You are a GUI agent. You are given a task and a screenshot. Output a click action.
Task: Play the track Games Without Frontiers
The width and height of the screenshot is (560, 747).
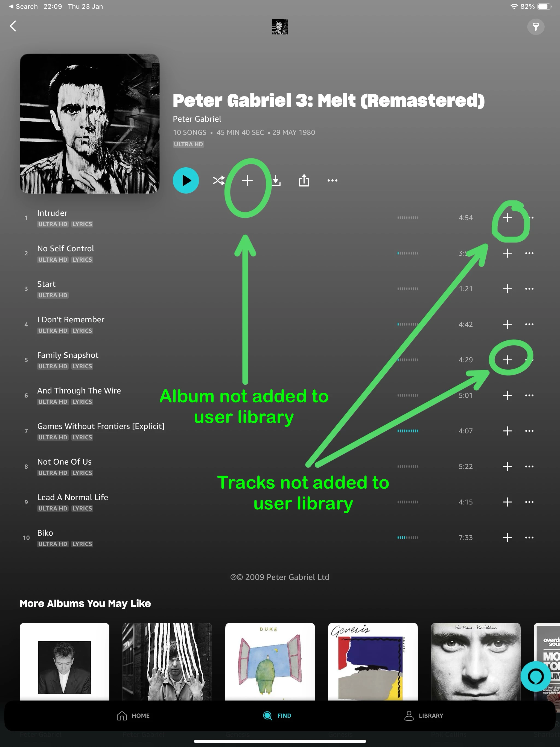click(101, 426)
